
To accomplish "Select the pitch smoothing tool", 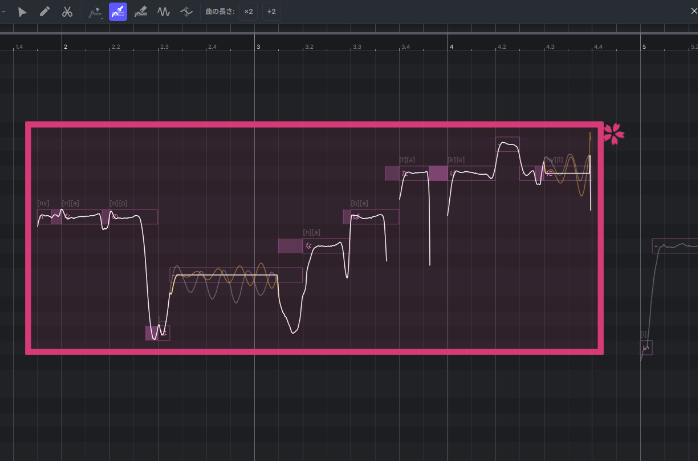I will [185, 12].
